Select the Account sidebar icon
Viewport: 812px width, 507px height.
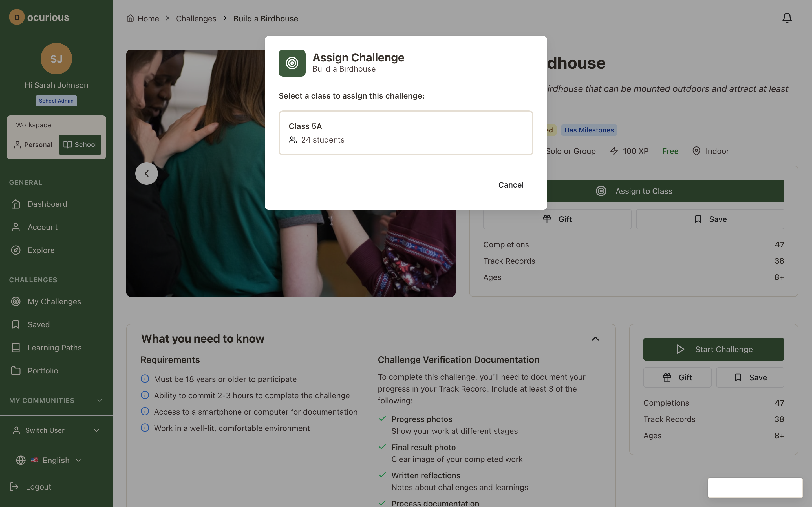coord(16,227)
